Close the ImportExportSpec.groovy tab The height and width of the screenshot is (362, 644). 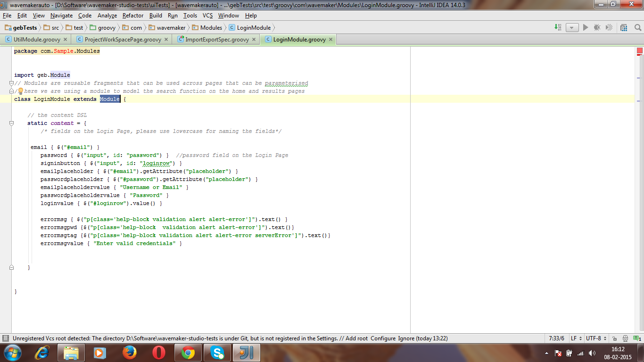254,40
